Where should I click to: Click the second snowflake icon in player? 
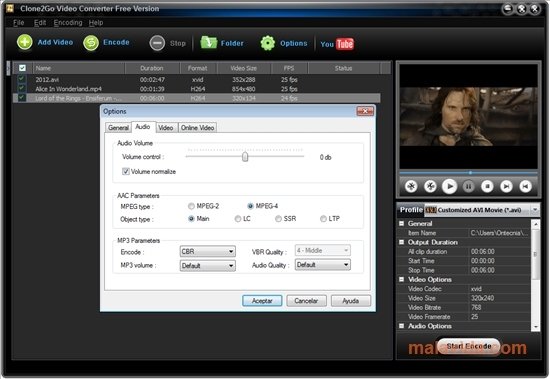430,186
